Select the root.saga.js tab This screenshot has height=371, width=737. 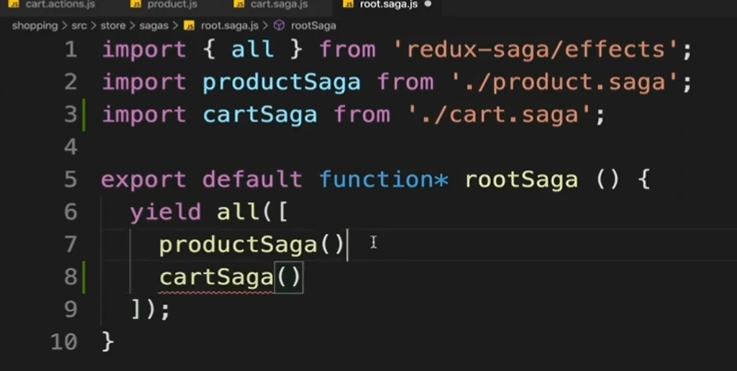coord(388,5)
